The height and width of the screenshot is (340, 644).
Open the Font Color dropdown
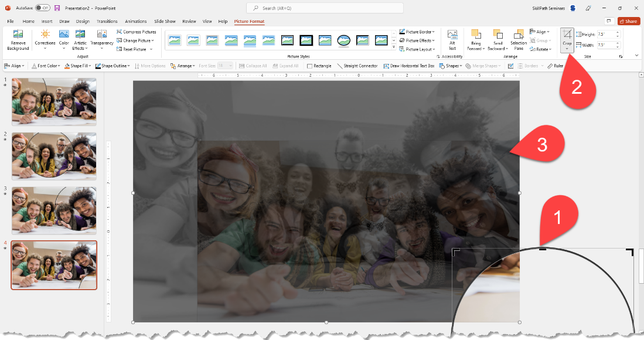46,66
